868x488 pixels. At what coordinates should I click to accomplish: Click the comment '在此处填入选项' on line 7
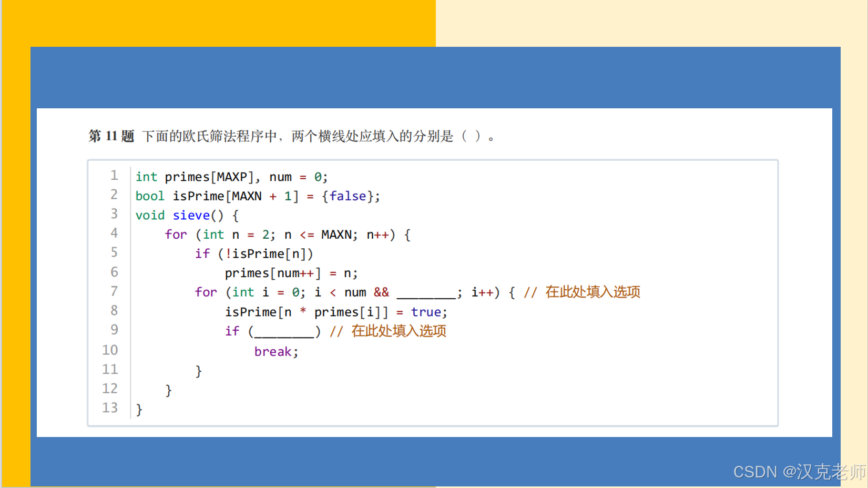[x=593, y=292]
